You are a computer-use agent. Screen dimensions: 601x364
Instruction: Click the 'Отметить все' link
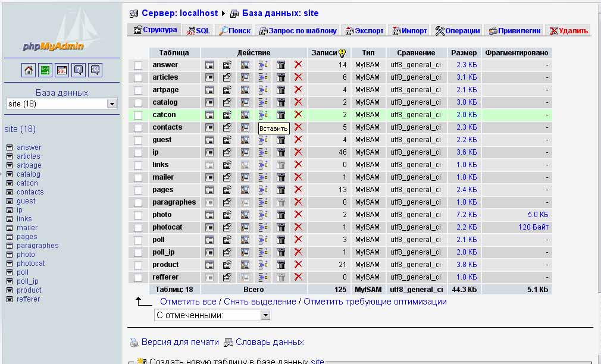(x=188, y=302)
